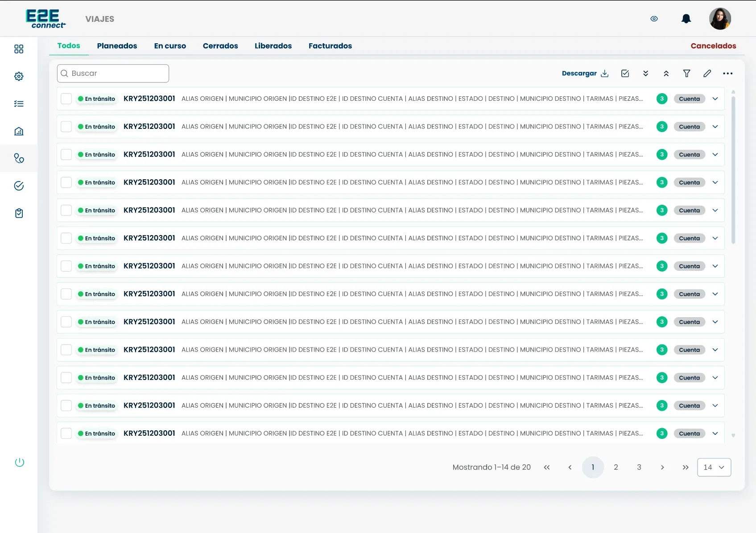756x533 pixels.
Task: Click the scrollbar up arrow of list
Action: (733, 92)
